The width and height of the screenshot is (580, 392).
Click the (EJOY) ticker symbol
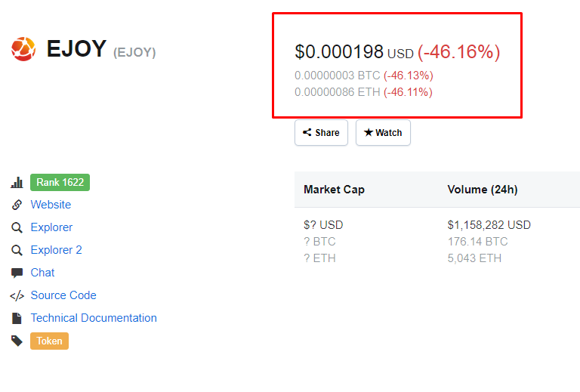134,52
